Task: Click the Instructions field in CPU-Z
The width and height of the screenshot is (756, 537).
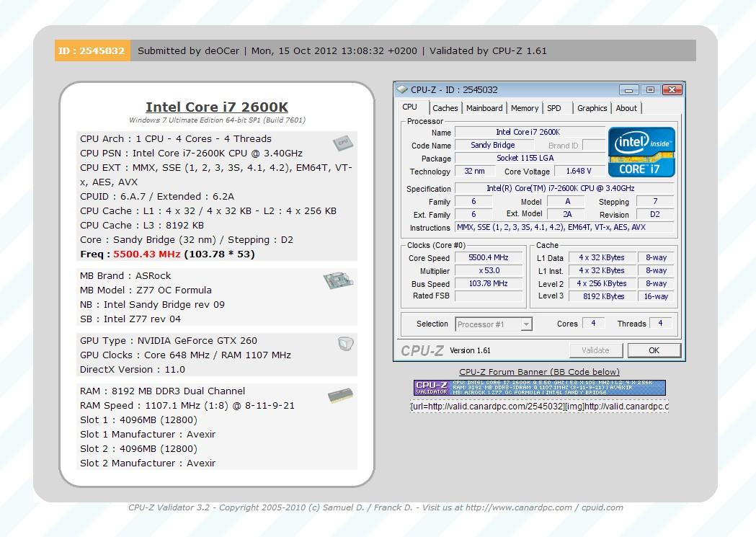Action: point(564,228)
